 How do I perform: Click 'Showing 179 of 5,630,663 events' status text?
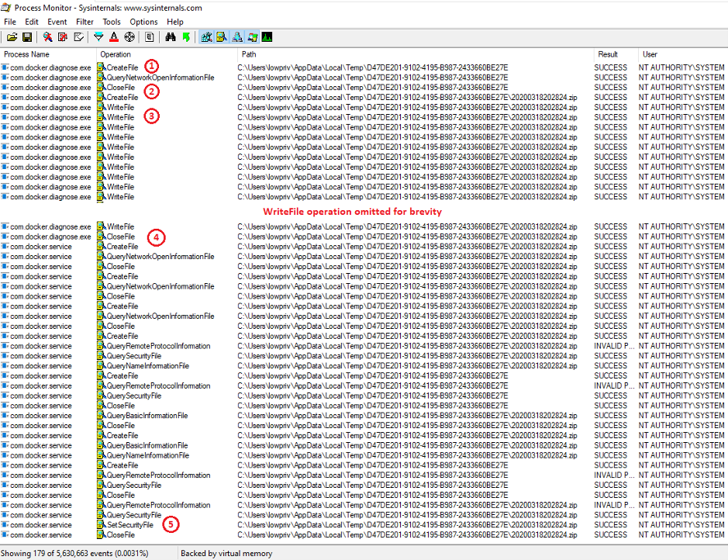74,554
